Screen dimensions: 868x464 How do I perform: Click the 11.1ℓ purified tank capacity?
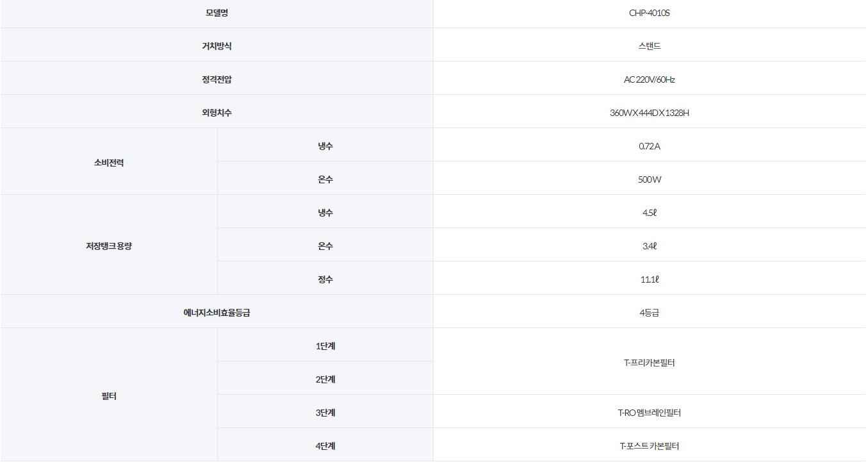point(649,279)
